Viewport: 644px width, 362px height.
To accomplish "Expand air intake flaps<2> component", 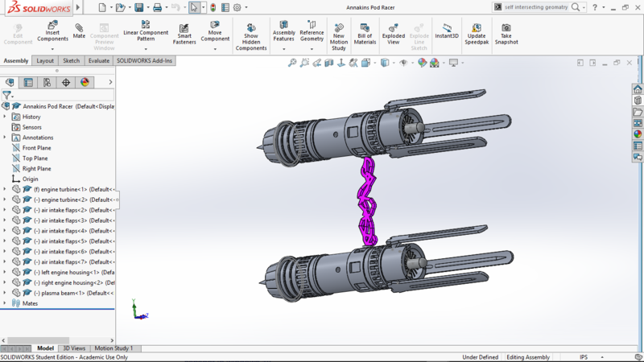I will [5, 210].
